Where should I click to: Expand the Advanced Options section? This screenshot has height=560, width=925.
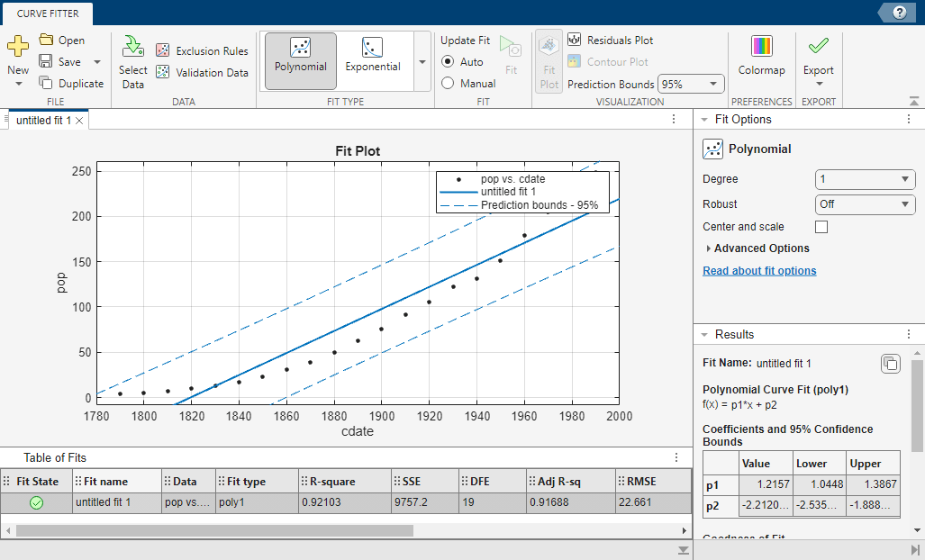pyautogui.click(x=761, y=248)
